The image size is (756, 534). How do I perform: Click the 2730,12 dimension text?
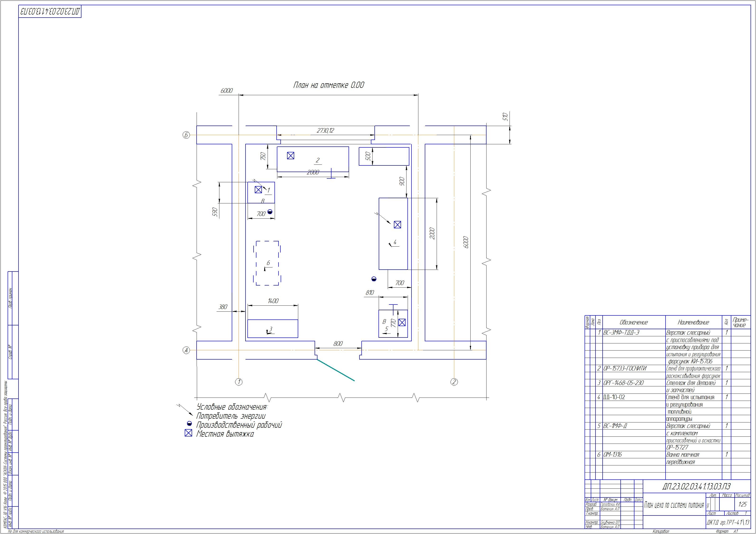pos(325,131)
